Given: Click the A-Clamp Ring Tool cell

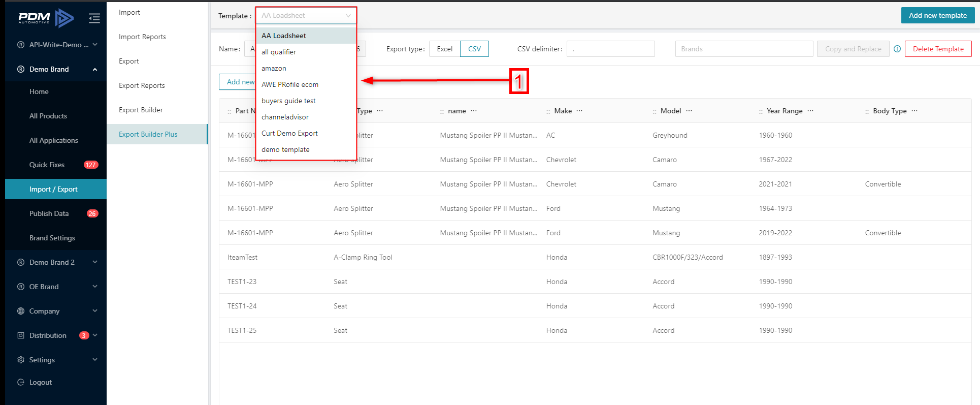Looking at the screenshot, I should pyautogui.click(x=363, y=257).
